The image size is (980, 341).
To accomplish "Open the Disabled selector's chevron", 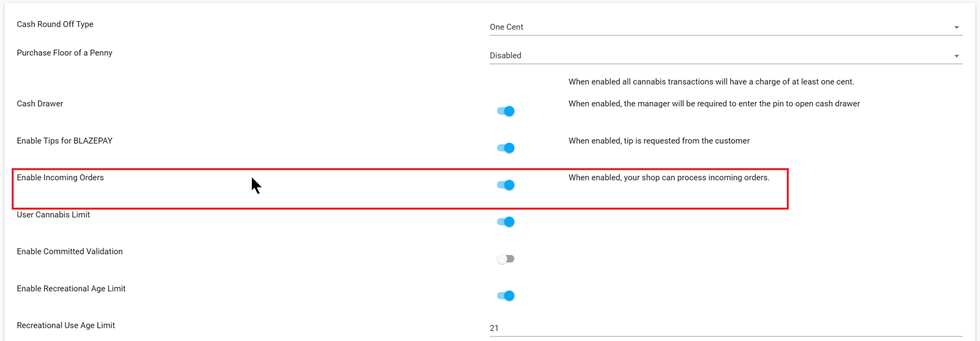I will (x=957, y=55).
